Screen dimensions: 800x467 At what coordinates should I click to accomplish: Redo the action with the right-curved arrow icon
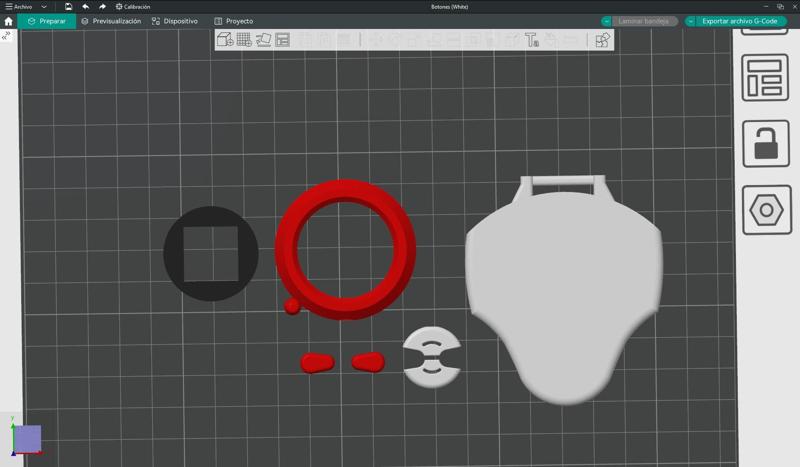tap(102, 7)
